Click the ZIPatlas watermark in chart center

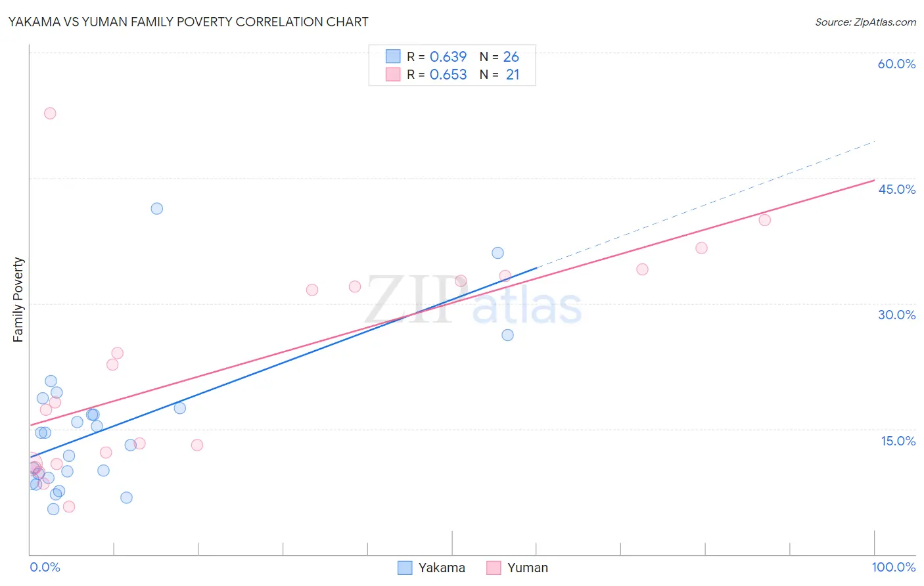[x=473, y=301]
